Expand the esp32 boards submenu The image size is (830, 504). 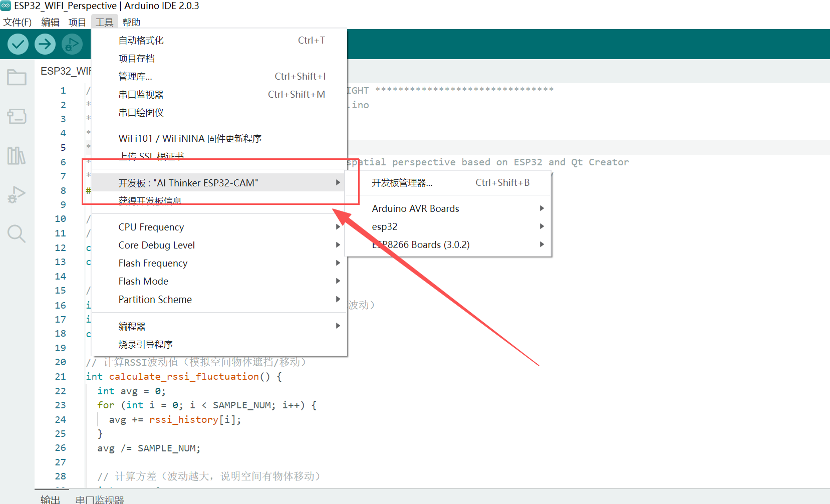point(449,226)
